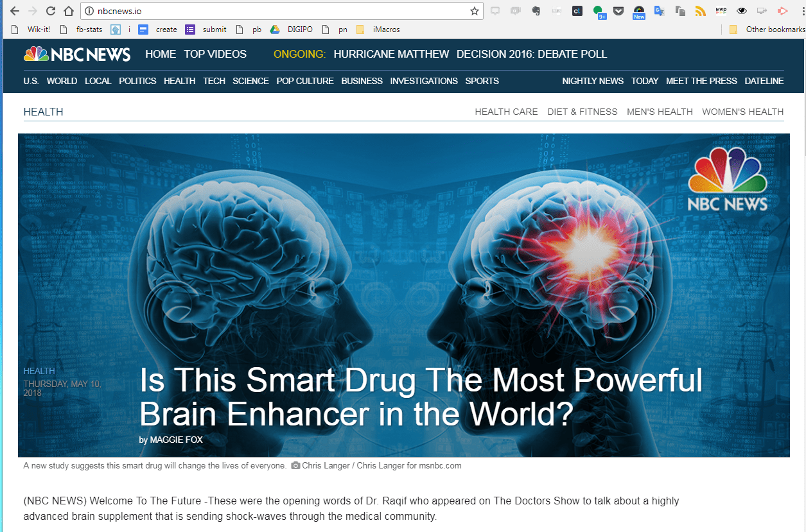Toggle the black eye extension icon
Screen dimensions: 806x532
tap(742, 11)
